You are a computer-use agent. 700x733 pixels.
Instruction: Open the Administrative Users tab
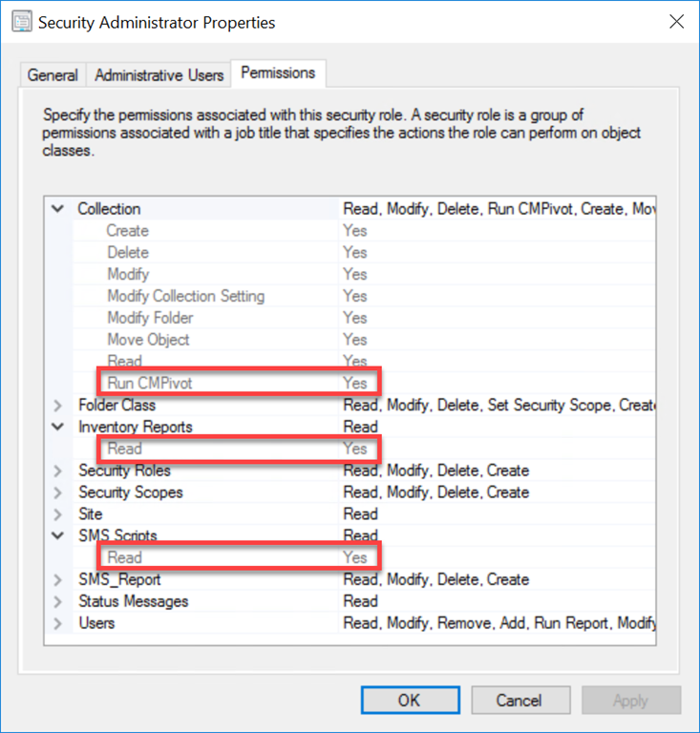tap(159, 74)
